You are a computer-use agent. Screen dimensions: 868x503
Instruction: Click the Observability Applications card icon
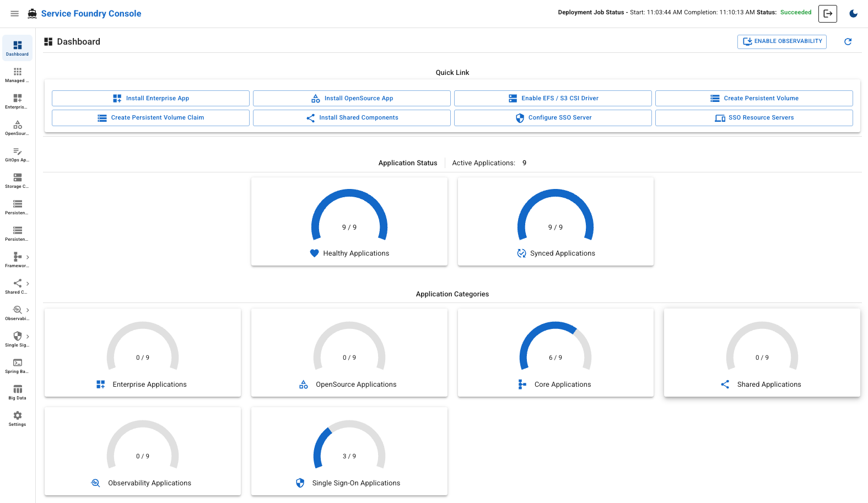coord(95,483)
